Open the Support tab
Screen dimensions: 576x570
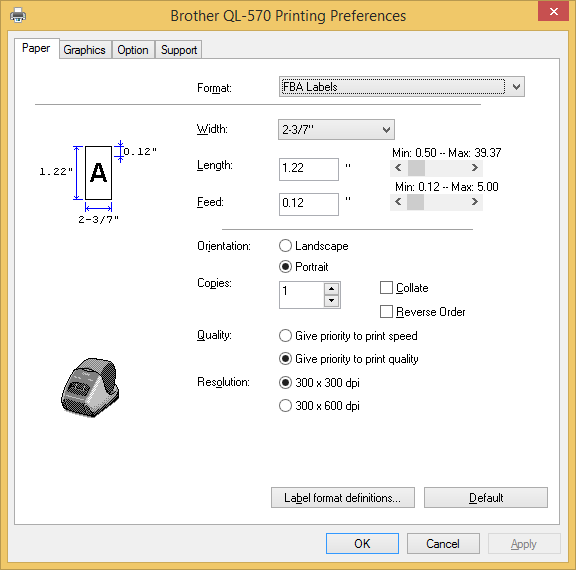coord(179,50)
